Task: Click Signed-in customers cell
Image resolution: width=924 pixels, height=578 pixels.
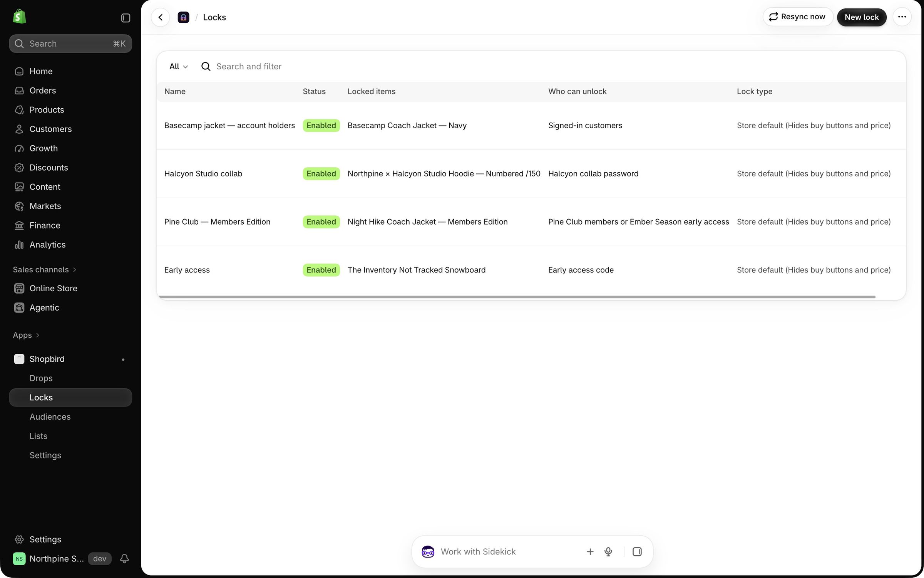Action: [x=585, y=126]
